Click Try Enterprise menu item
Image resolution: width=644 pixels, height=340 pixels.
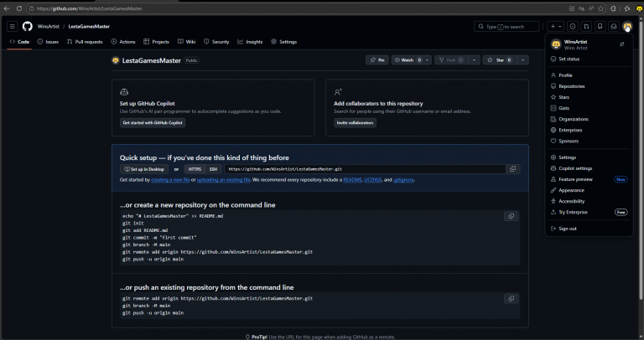click(589, 212)
